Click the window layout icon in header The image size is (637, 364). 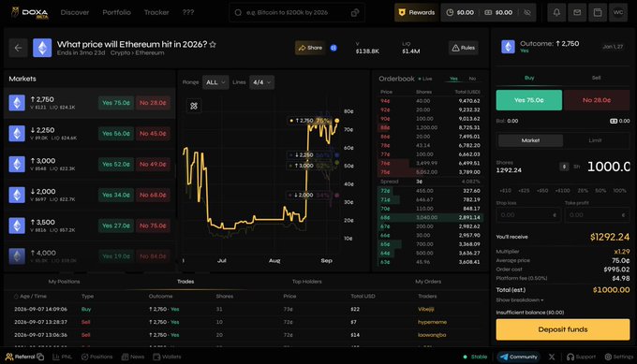tap(598, 12)
